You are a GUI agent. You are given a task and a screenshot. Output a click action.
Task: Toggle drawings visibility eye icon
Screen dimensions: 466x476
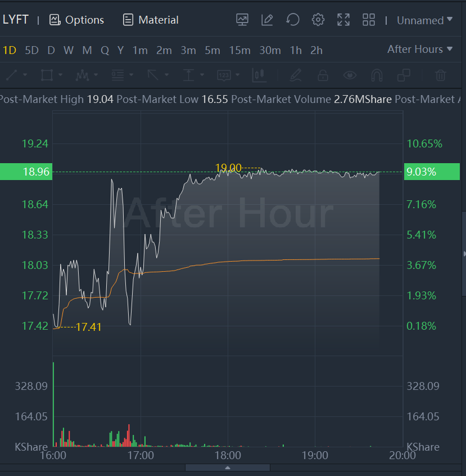(x=350, y=75)
